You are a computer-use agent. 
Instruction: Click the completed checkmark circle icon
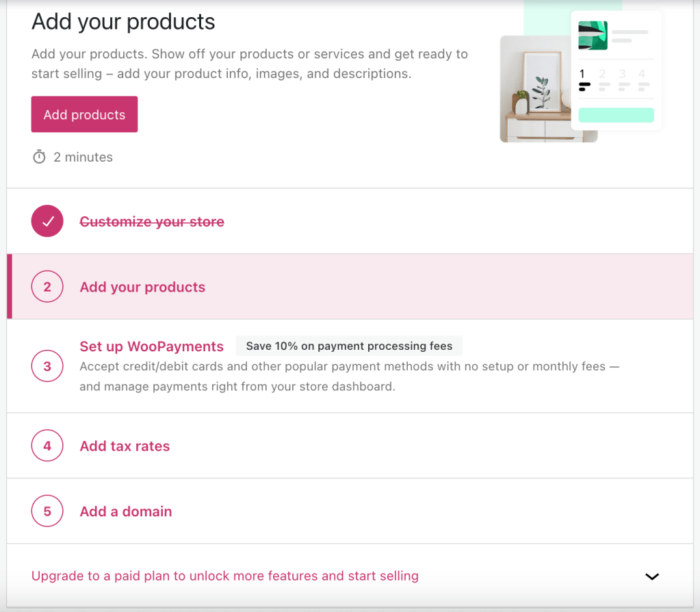click(47, 221)
